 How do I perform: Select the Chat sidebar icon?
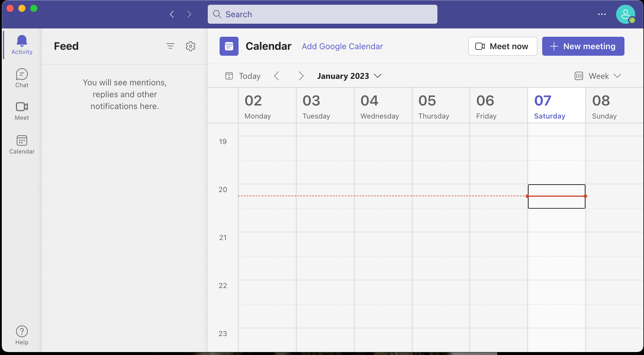click(22, 78)
